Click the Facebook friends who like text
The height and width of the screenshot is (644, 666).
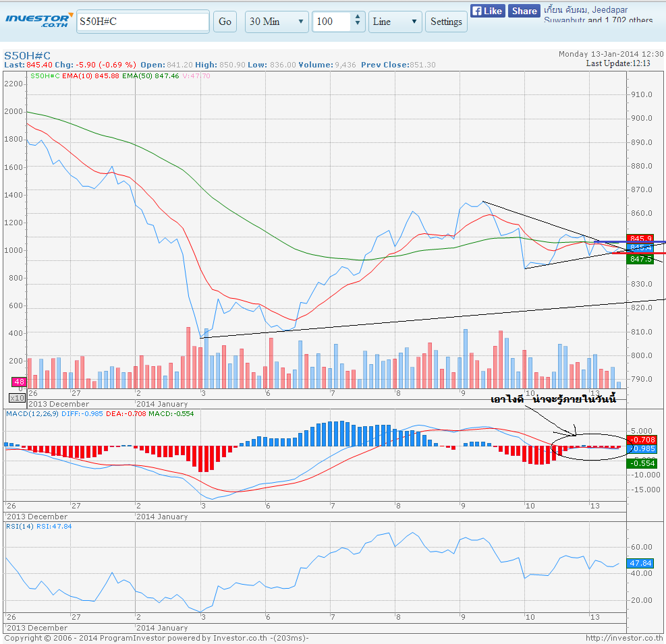tap(598, 15)
